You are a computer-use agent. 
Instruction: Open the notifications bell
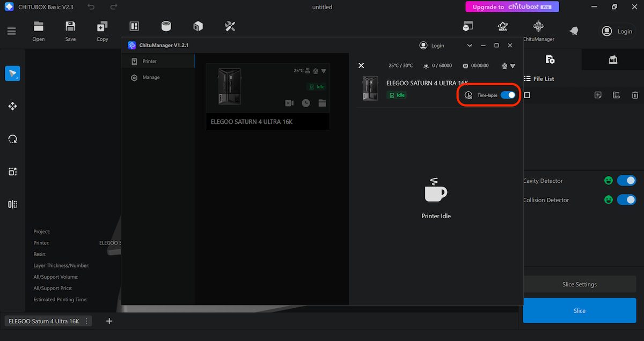(574, 31)
